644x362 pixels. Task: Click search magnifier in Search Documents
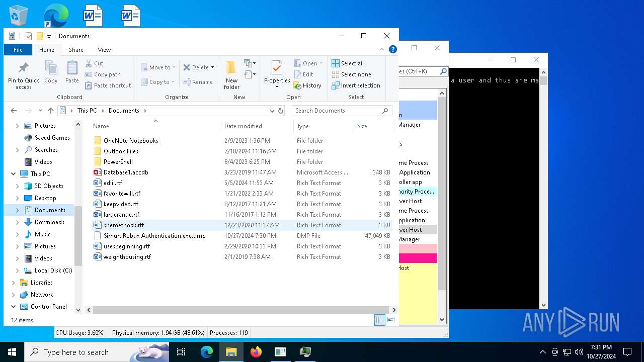(385, 111)
